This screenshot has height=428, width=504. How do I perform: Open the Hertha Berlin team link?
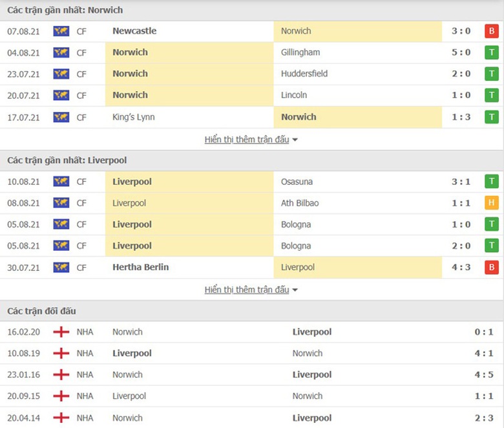(140, 267)
